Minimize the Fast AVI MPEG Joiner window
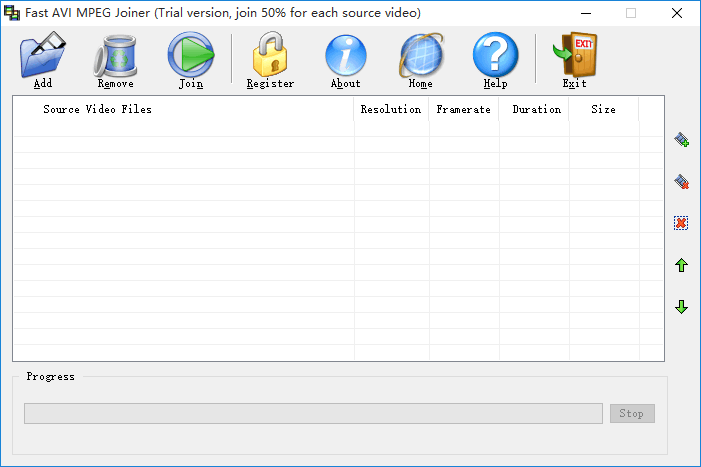701x467 pixels. [586, 13]
